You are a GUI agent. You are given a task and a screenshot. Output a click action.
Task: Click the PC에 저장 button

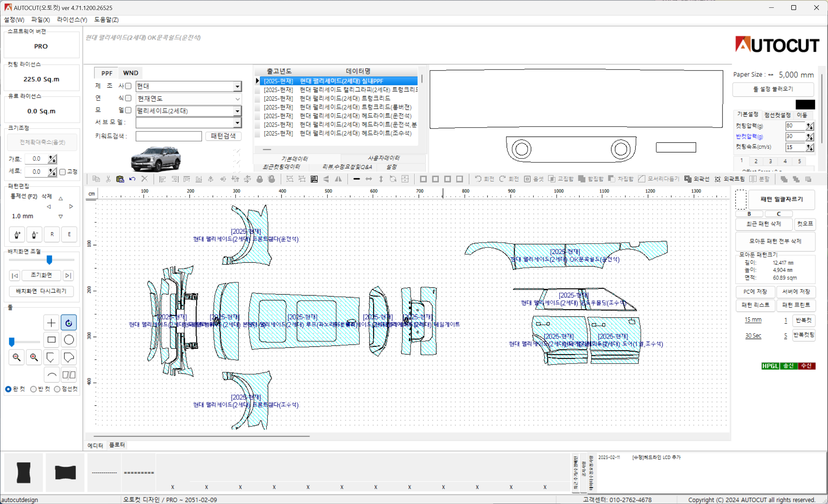tap(755, 292)
